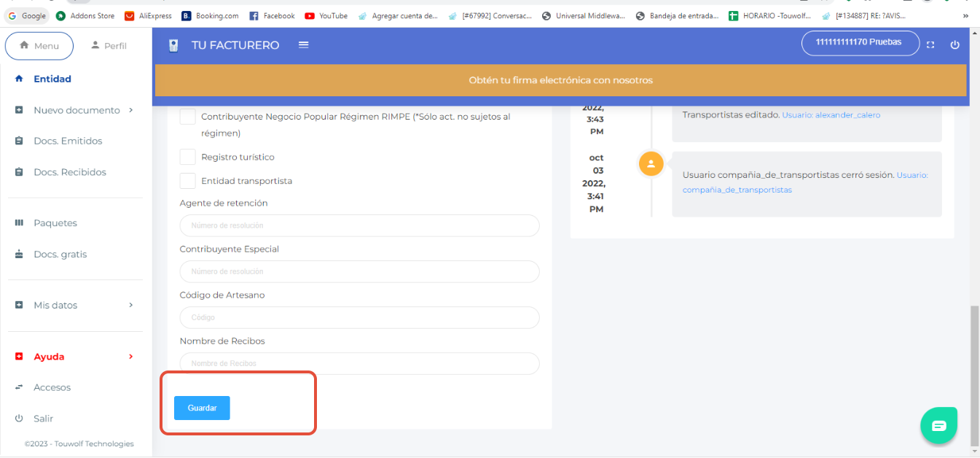Open the Agregar cuenta de... bookmark
980x458 pixels.
click(x=398, y=15)
